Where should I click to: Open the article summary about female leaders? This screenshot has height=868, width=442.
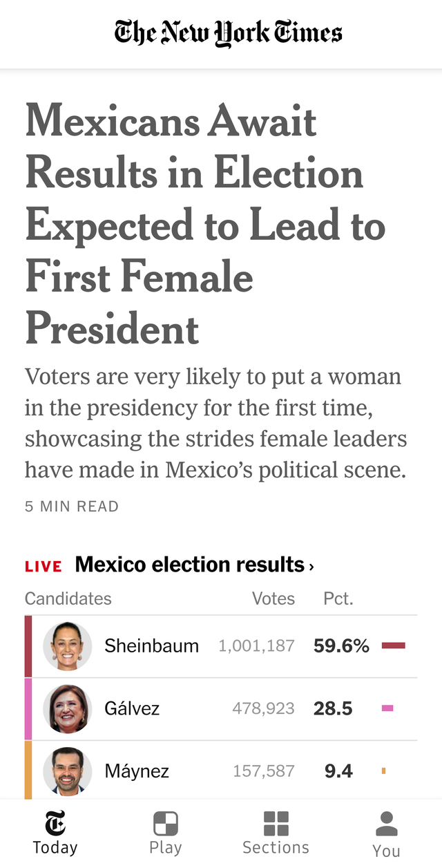pos(215,424)
